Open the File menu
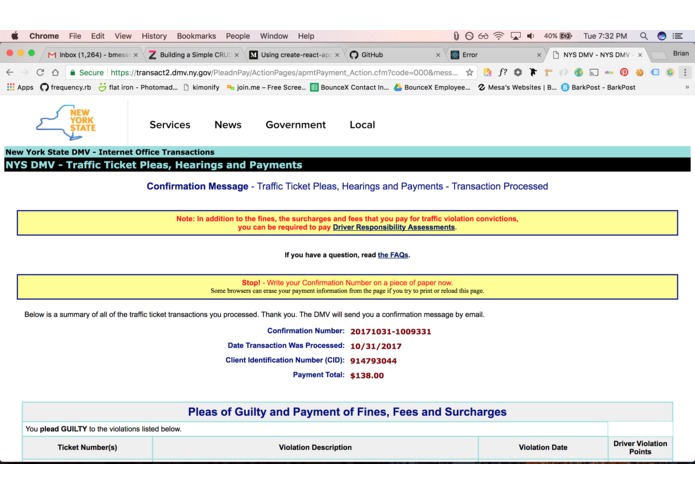Image resolution: width=695 pixels, height=494 pixels. [75, 36]
